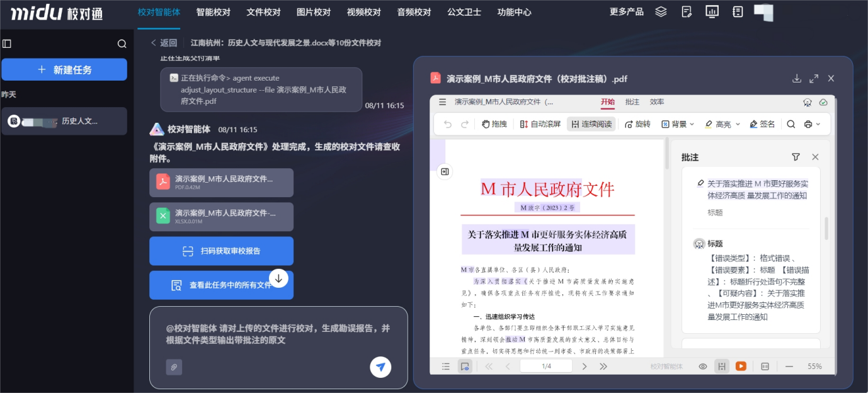Click the 旋转 rotate tool
Image resolution: width=868 pixels, height=393 pixels.
[638, 124]
